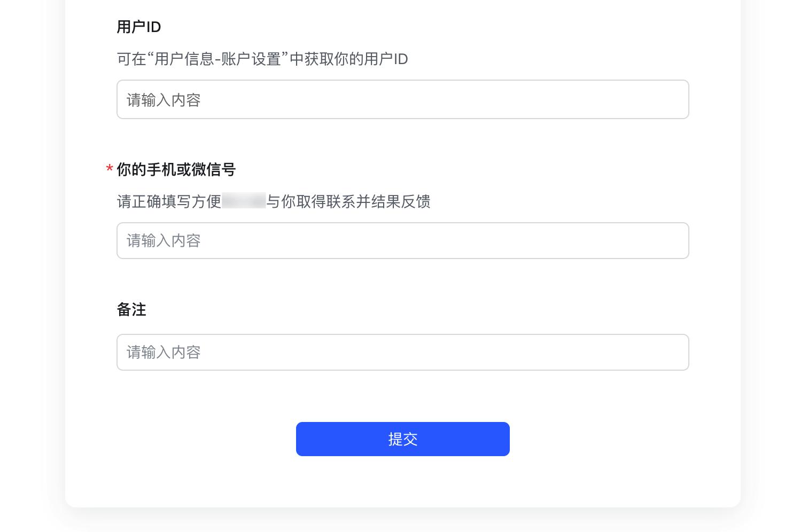Click the red required asterisk
This screenshot has width=808, height=532.
click(x=110, y=170)
